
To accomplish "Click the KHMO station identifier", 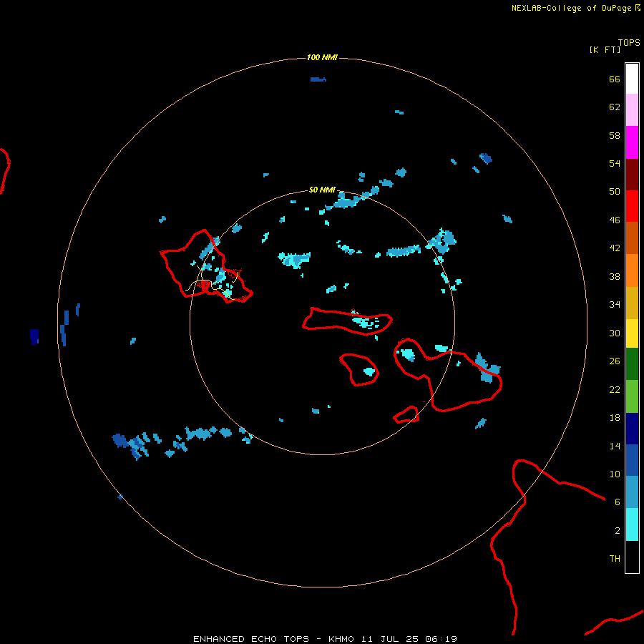I will 341,639.
